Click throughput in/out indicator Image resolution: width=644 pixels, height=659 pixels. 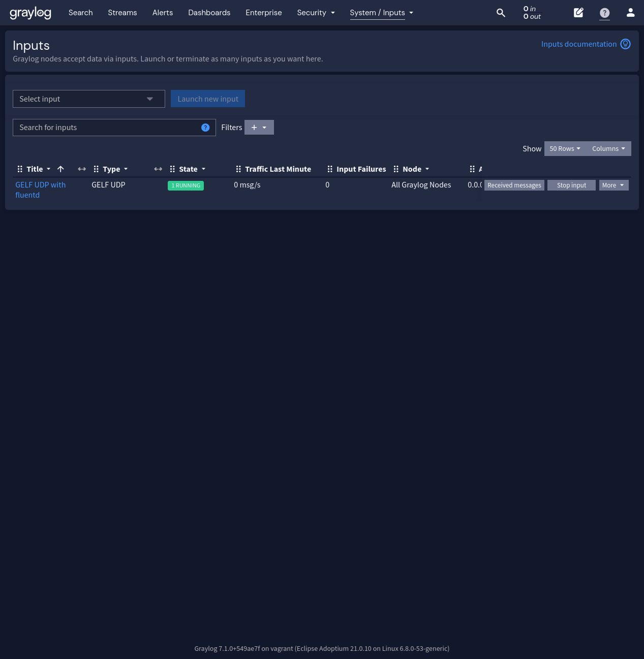tap(532, 13)
